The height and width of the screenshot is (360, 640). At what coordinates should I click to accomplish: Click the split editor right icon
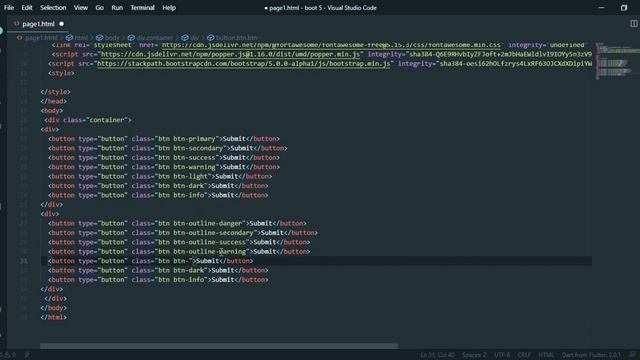click(x=634, y=24)
